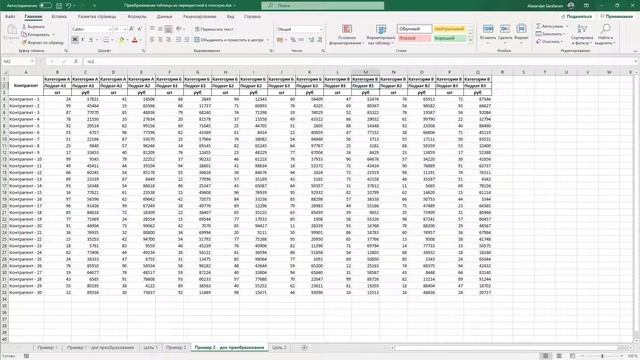Toggle italic formatting
Screen dimensions: 640x360
pyautogui.click(x=83, y=40)
